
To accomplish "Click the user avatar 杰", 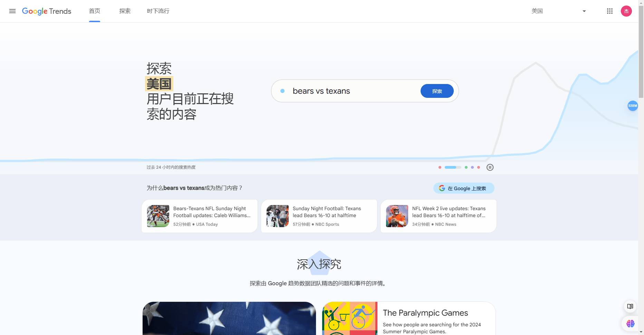I will (626, 11).
